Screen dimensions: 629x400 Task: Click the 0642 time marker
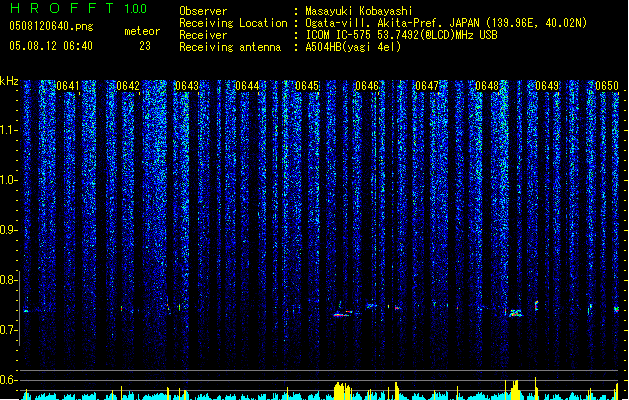pyautogui.click(x=128, y=86)
